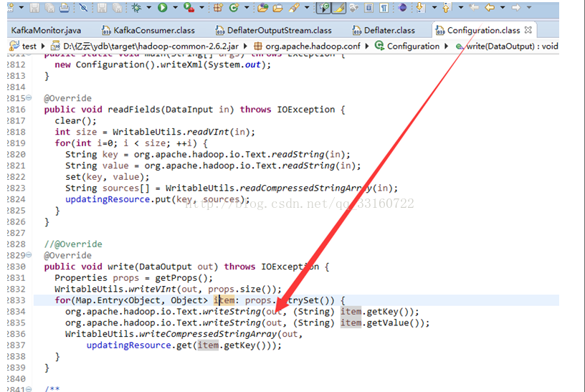Image resolution: width=585 pixels, height=392 pixels.
Task: Click line number 2833 in the gutter
Action: click(16, 300)
